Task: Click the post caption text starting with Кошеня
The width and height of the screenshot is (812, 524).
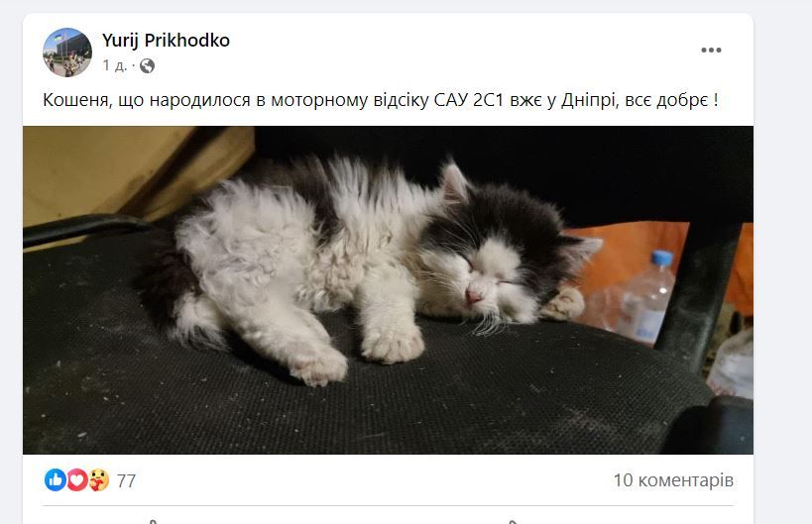Action: (x=381, y=100)
